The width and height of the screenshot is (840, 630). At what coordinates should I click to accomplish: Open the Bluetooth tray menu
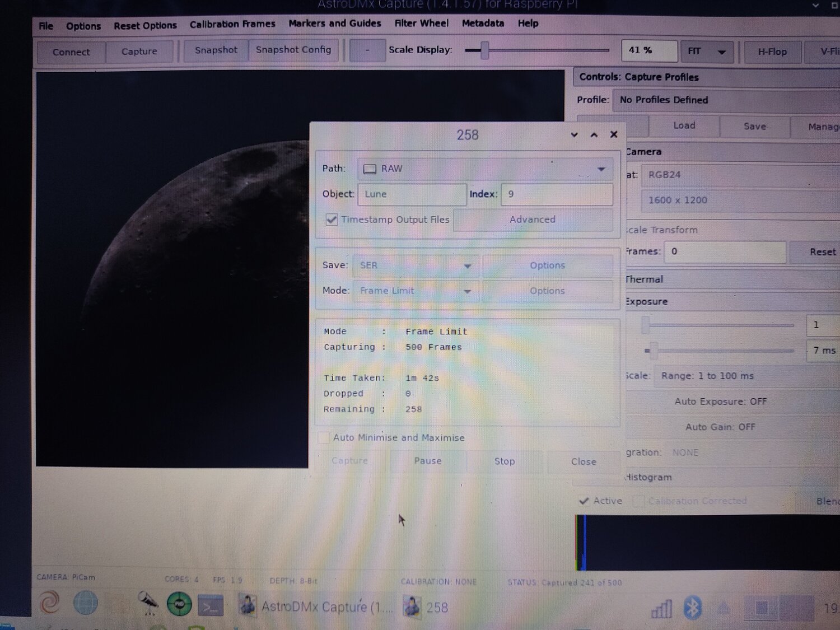click(693, 608)
